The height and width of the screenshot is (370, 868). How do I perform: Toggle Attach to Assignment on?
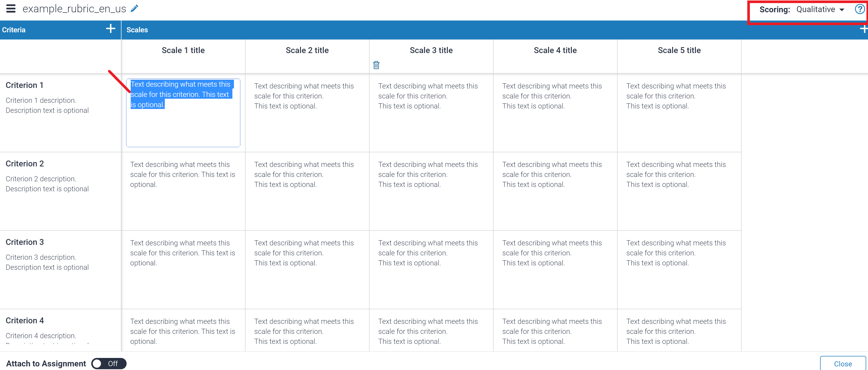[x=108, y=364]
